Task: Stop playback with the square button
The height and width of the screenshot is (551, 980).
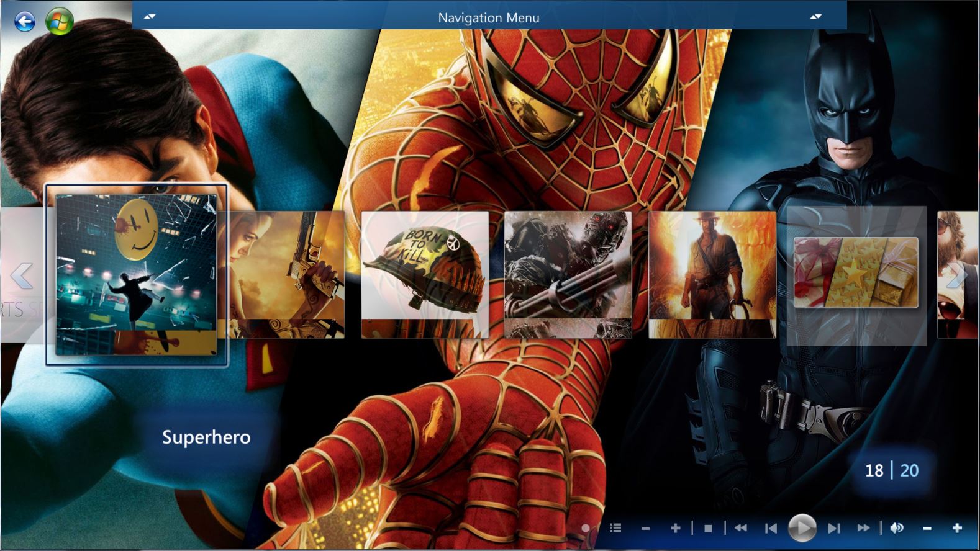Action: click(x=708, y=528)
